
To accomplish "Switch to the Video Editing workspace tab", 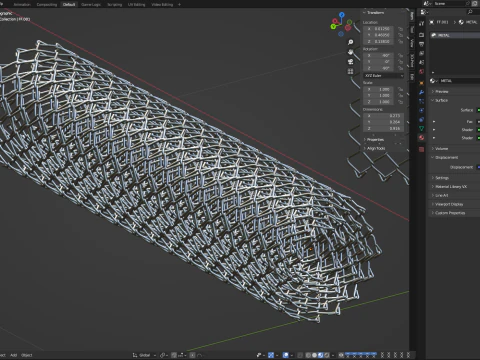I will click(162, 4).
